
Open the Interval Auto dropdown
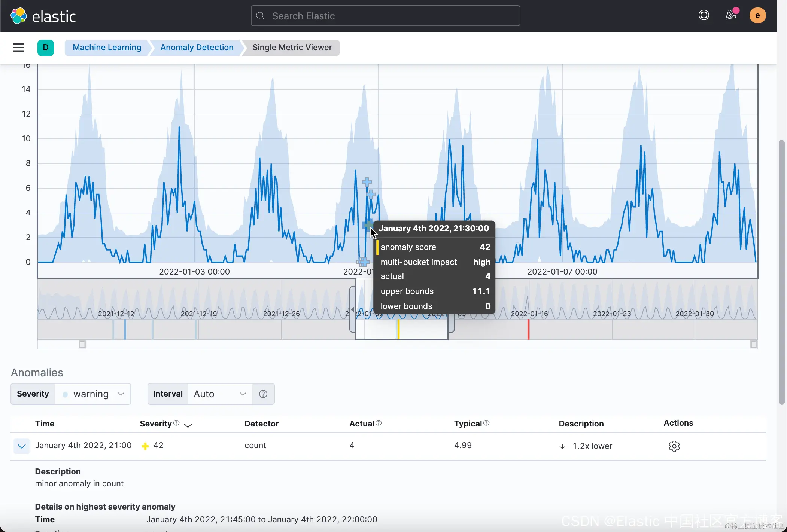(x=220, y=394)
